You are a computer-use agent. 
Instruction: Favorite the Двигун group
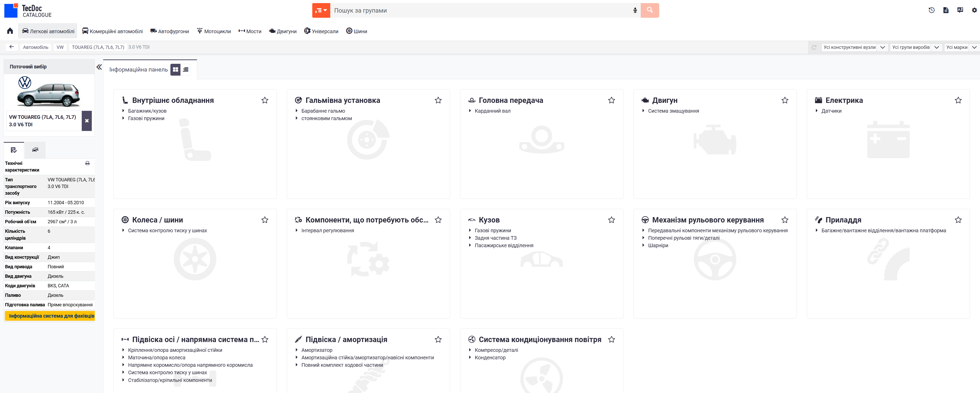[785, 100]
